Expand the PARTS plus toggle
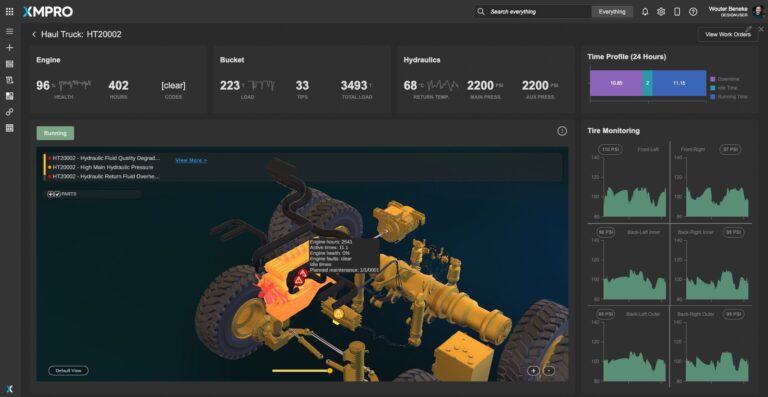 pyautogui.click(x=50, y=194)
